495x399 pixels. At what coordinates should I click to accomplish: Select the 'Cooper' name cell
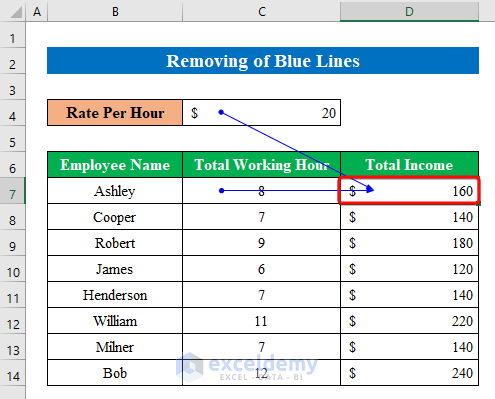[115, 217]
